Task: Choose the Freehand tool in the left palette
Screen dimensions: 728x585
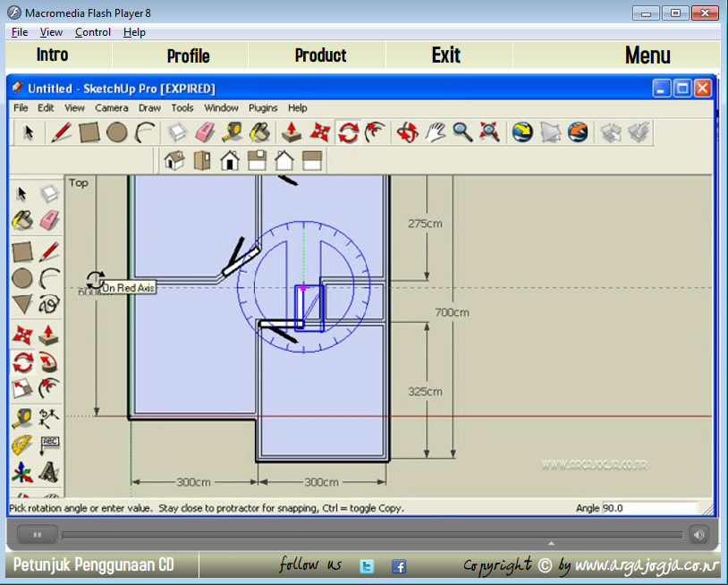Action: pyautogui.click(x=49, y=304)
